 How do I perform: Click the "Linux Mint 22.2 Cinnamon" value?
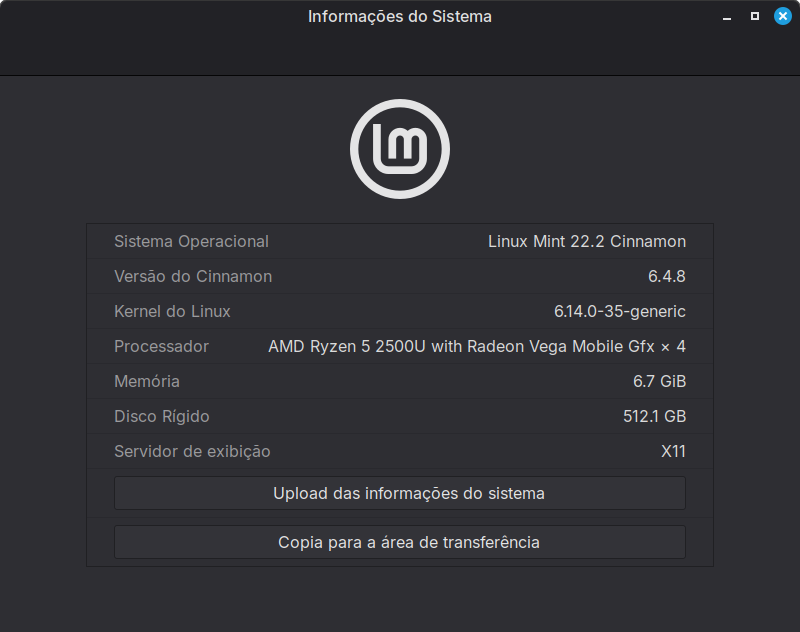(587, 241)
